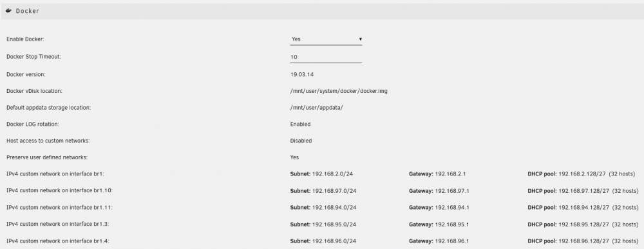
Task: Click the 'Docker version:' label
Action: pos(26,74)
